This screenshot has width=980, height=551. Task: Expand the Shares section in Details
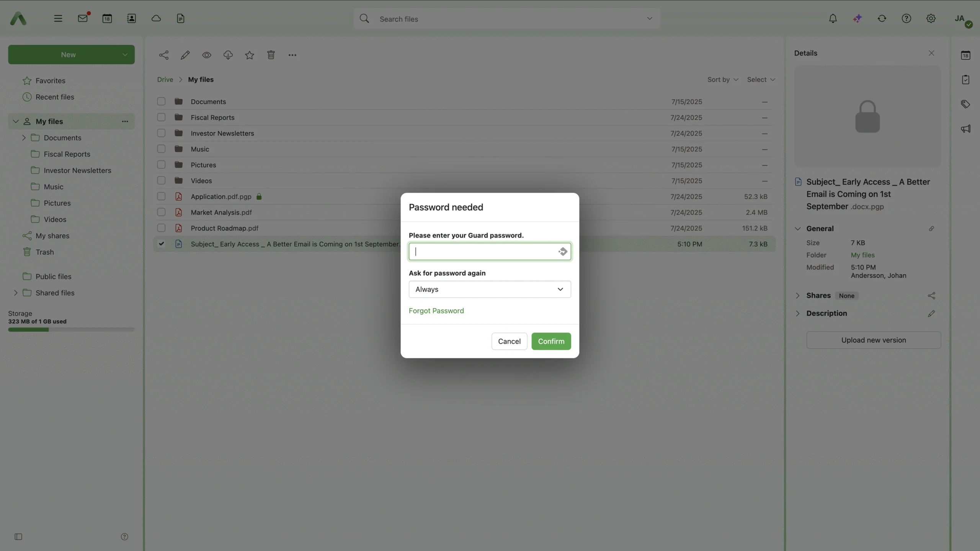click(798, 295)
